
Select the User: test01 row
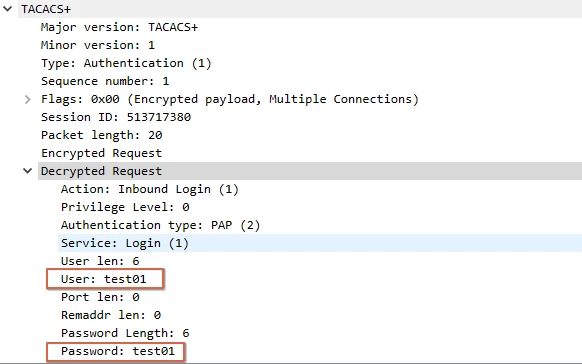pyautogui.click(x=104, y=279)
